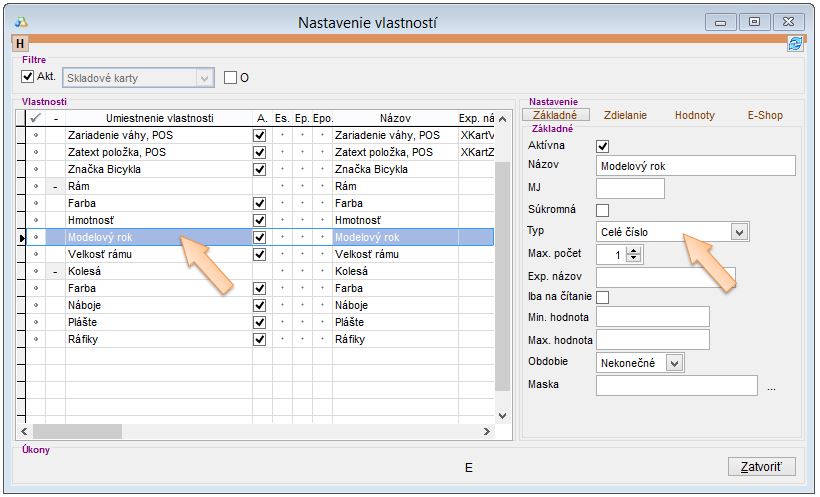Click the refresh icon in top-right corner
This screenshot has height=497, width=820.
(795, 44)
